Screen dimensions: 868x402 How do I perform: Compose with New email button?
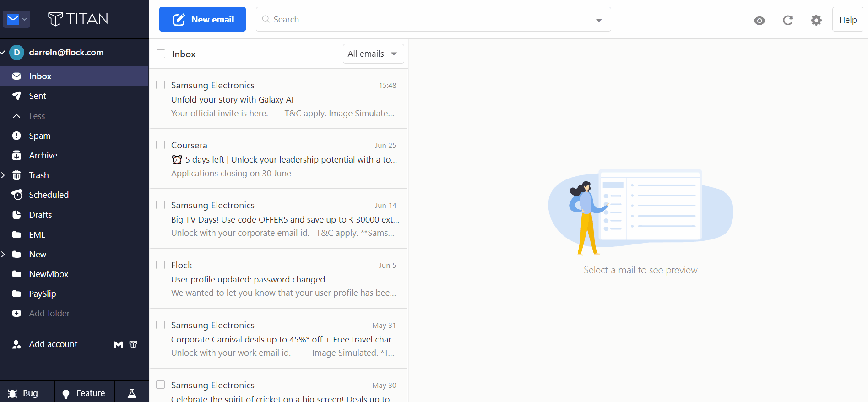point(202,19)
